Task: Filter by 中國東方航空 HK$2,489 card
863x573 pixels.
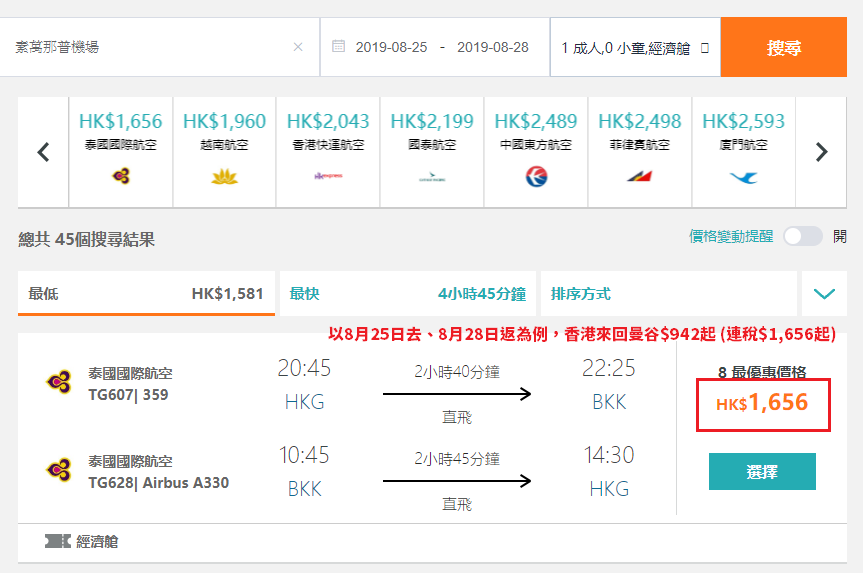Action: (536, 152)
